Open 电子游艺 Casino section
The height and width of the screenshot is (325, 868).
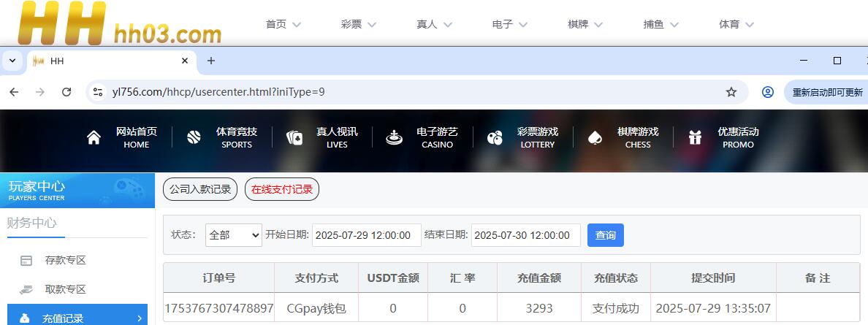(436, 137)
